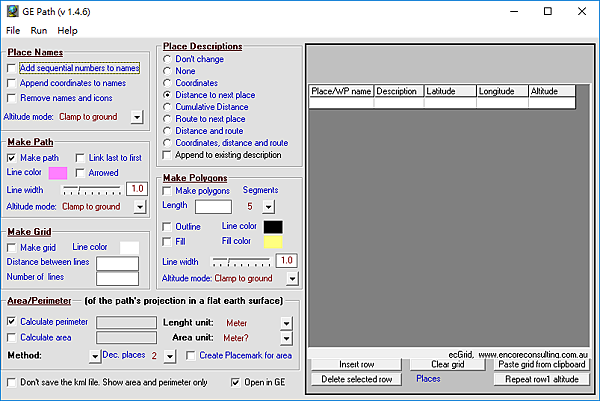Select the None description option
600x401 pixels.
coord(167,71)
